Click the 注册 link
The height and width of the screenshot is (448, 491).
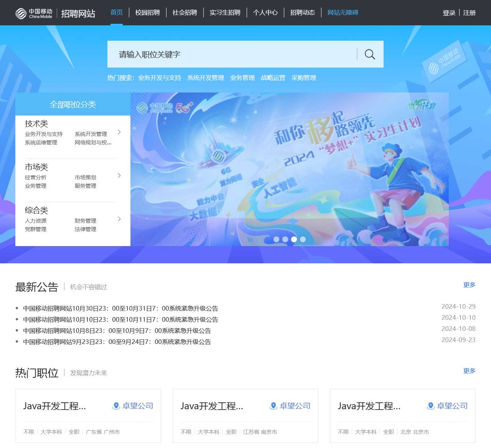point(470,13)
